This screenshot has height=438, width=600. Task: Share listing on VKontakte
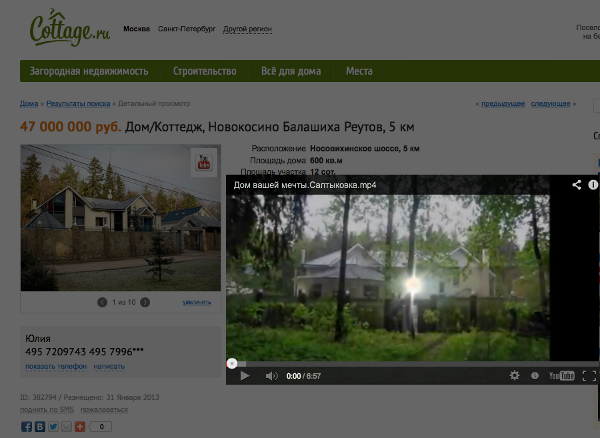40,427
